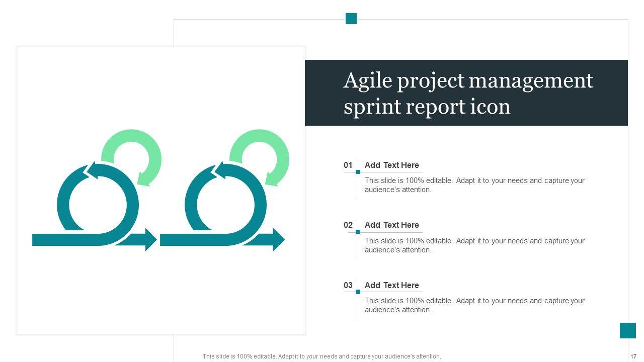Image resolution: width=644 pixels, height=362 pixels.
Task: Click description text under item 01
Action: tap(474, 185)
